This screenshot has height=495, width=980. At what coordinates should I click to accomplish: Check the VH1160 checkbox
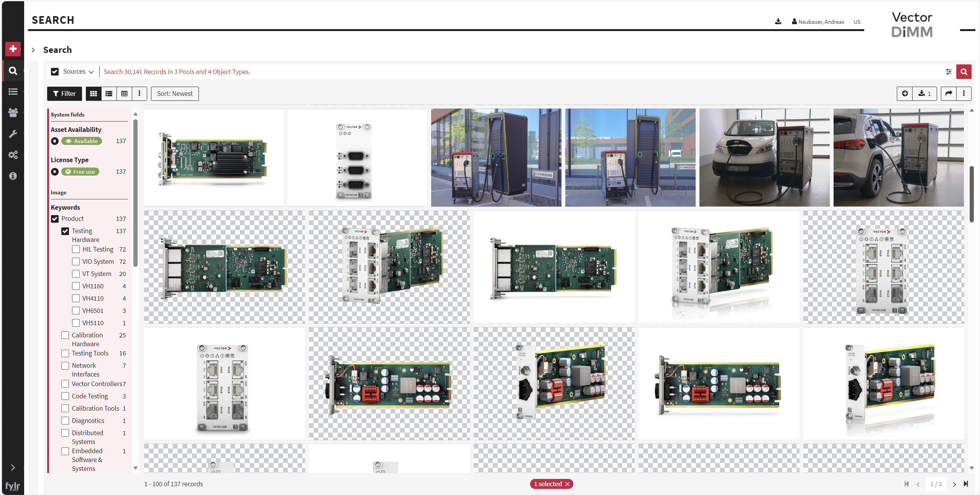[76, 286]
